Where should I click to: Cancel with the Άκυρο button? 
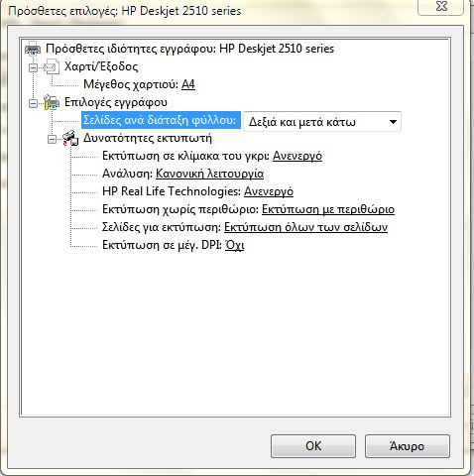click(408, 446)
